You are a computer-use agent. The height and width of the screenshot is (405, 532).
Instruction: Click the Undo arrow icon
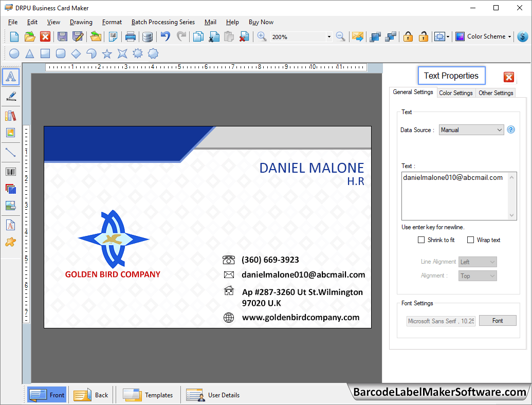(x=165, y=36)
